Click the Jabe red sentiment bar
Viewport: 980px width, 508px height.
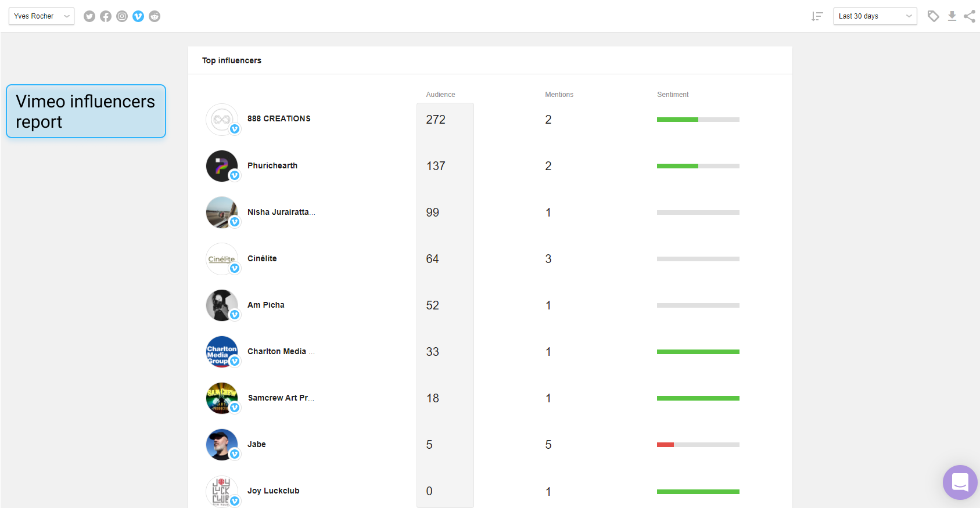665,445
